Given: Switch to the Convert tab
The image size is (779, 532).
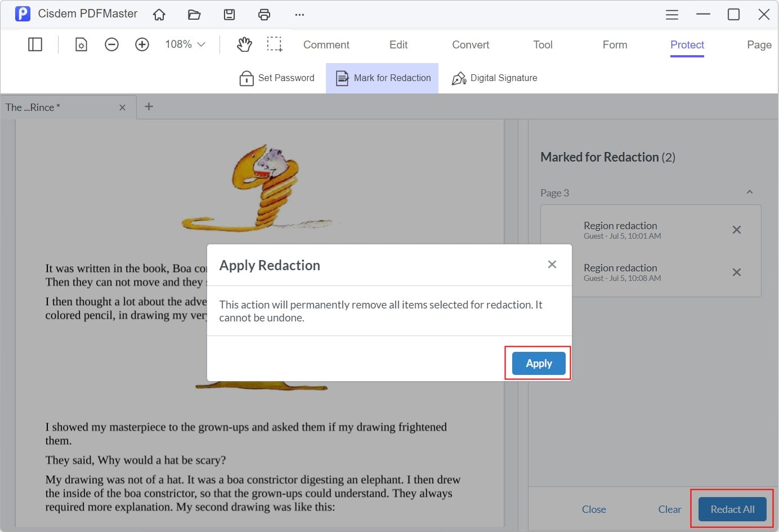Looking at the screenshot, I should click(471, 44).
